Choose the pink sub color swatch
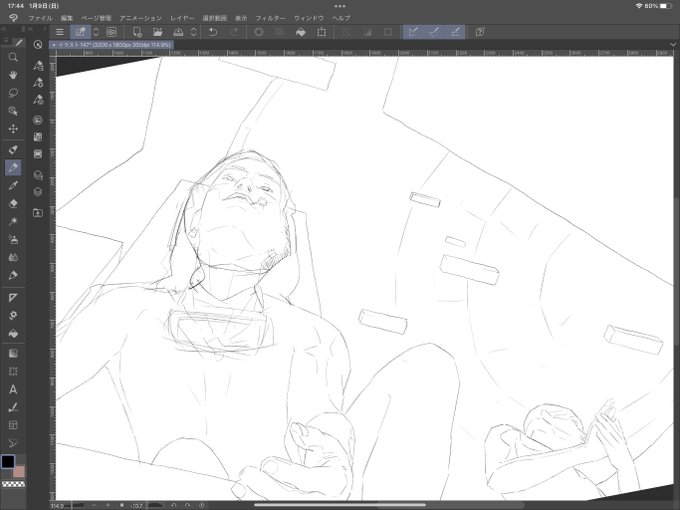 click(x=20, y=471)
